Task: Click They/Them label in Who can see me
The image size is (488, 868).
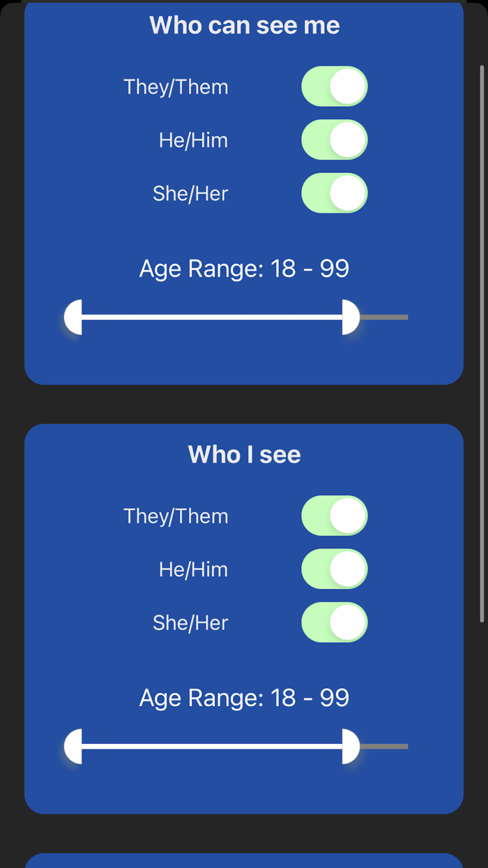Action: tap(176, 87)
